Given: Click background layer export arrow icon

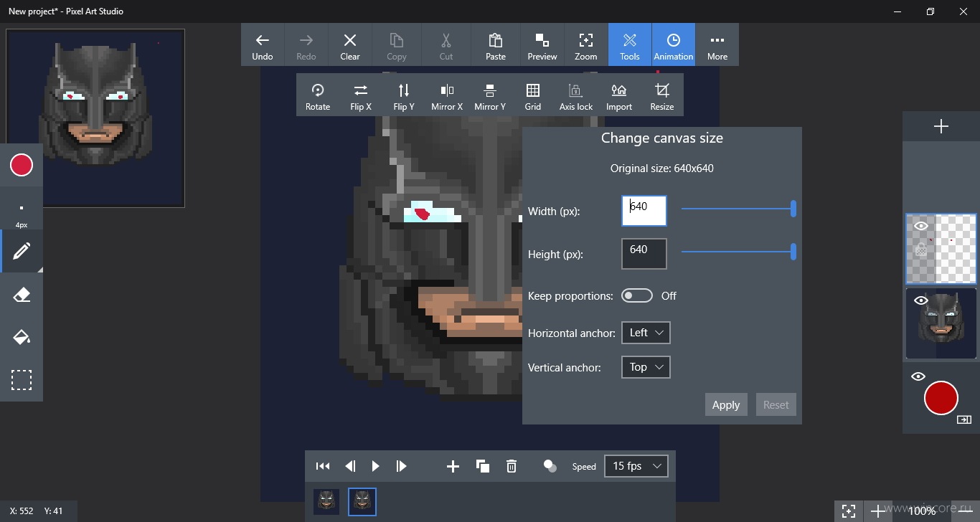Looking at the screenshot, I should [963, 419].
